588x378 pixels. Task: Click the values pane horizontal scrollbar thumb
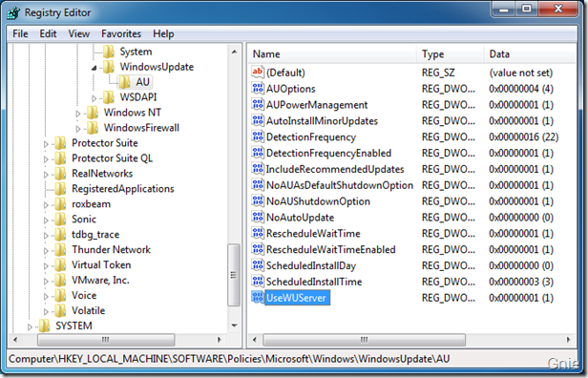(x=364, y=340)
